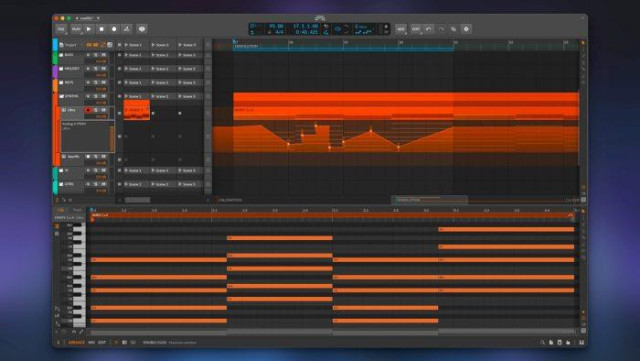Open the FILE menu button
Image resolution: width=640 pixels, height=361 pixels.
(61, 29)
